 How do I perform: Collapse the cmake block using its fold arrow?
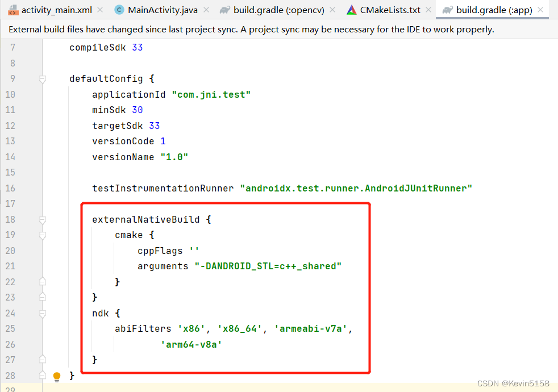[42, 235]
